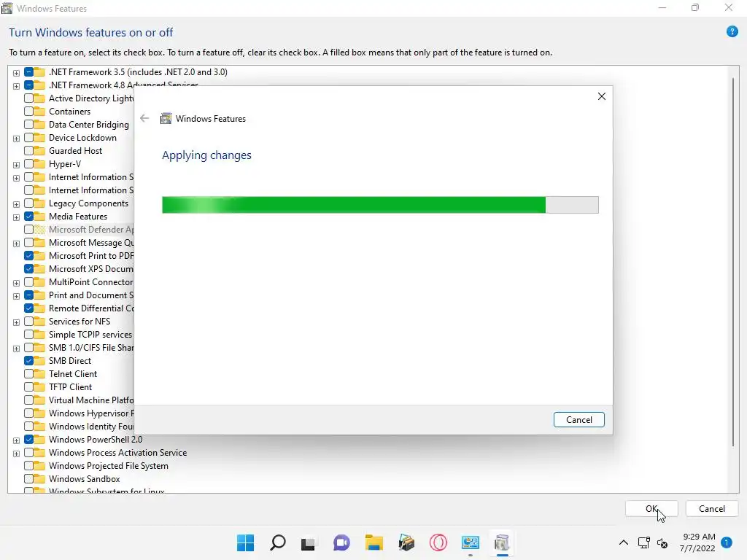Select 'Legacy Components' row text

(88, 203)
